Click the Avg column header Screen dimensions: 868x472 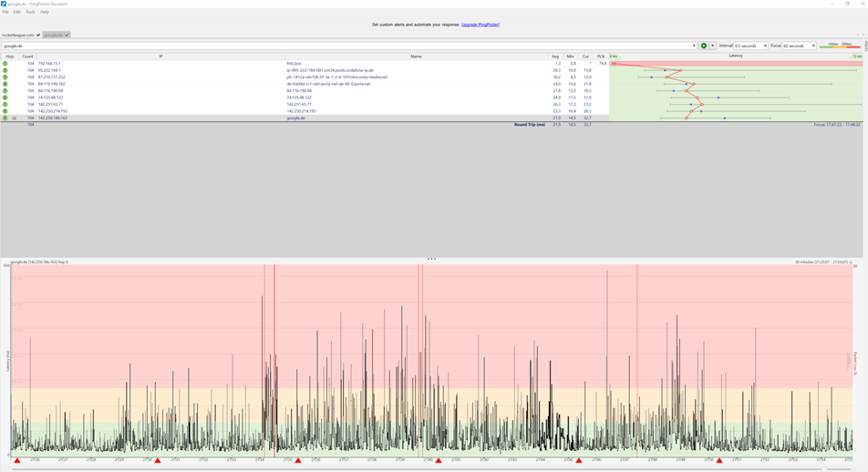coord(555,56)
